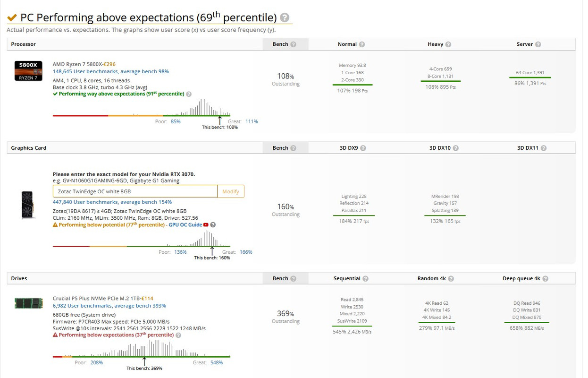588x378 pixels.
Task: Open the AMD Ryzen 7 5800X link
Action: pyautogui.click(x=77, y=64)
